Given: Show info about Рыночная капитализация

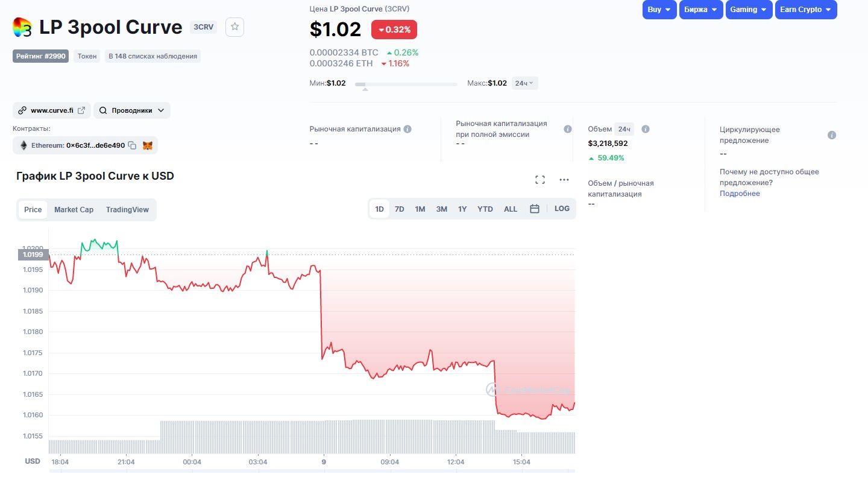Looking at the screenshot, I should pos(407,129).
